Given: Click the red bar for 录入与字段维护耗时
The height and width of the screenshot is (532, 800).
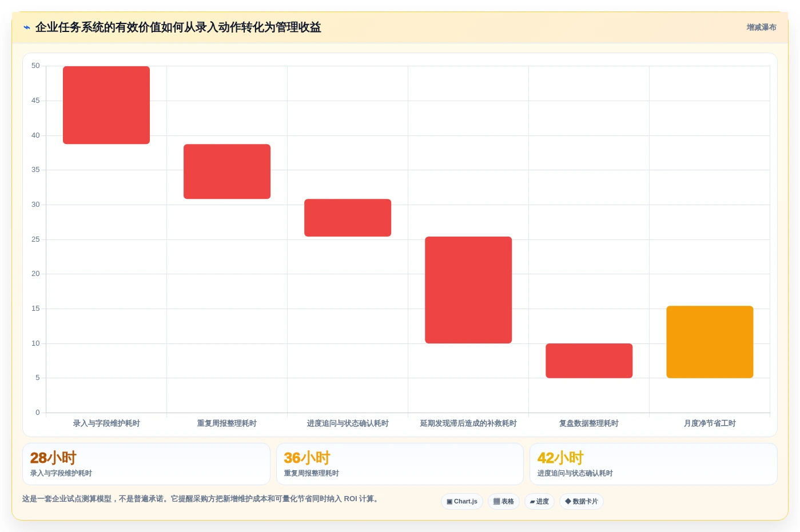Looking at the screenshot, I should 106,105.
